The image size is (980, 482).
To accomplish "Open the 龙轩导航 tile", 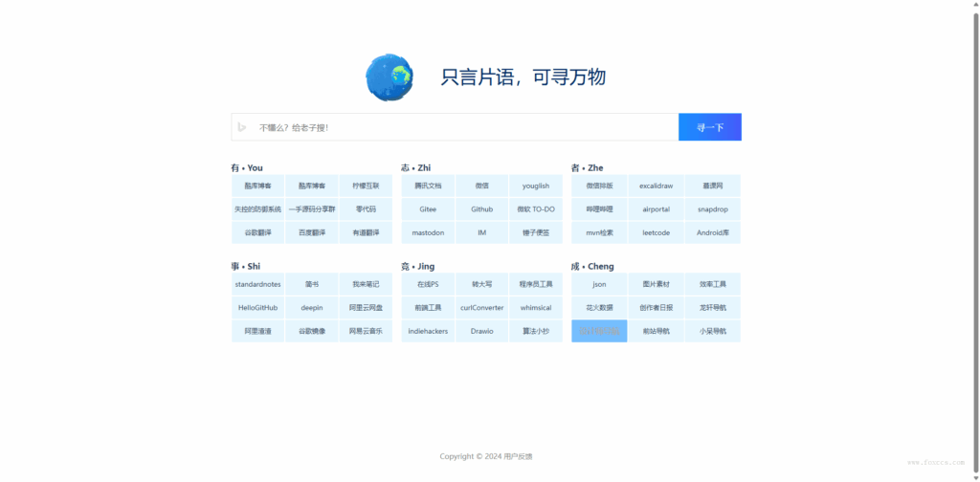I will (712, 308).
